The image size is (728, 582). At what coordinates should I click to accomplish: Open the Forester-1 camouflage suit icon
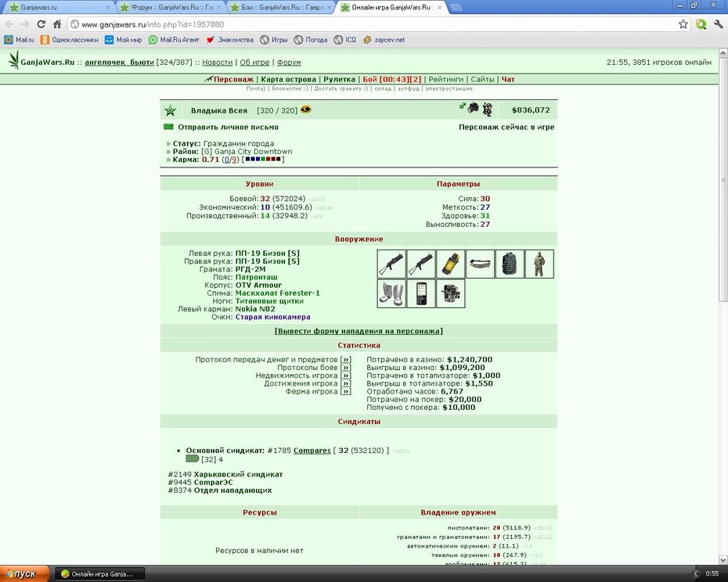coord(539,264)
